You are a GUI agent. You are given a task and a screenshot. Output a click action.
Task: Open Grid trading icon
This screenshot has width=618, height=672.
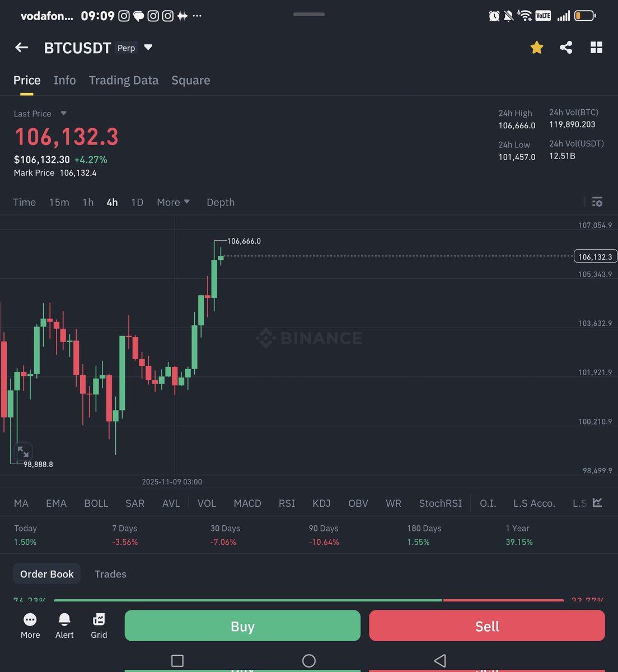click(x=99, y=626)
